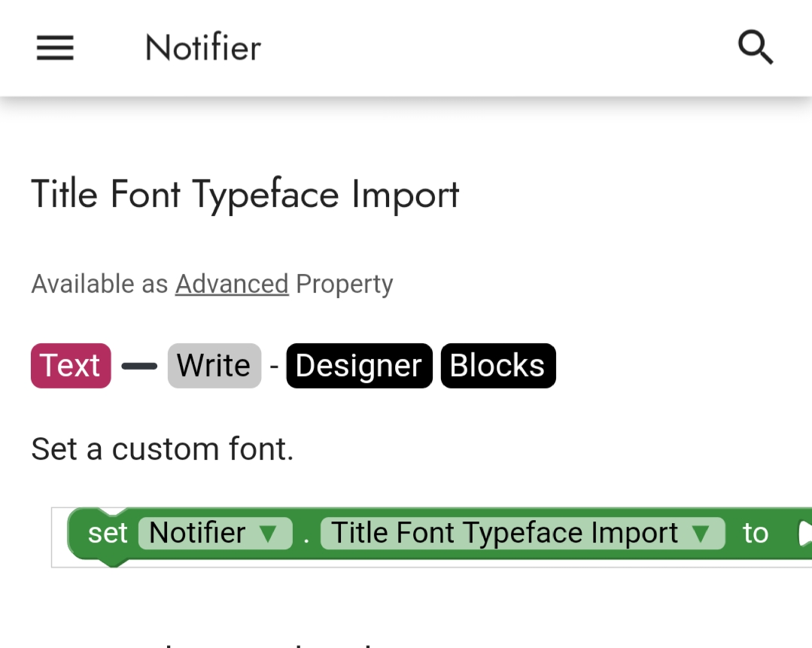Open the Title Font Typeface Import property selector

point(504,533)
